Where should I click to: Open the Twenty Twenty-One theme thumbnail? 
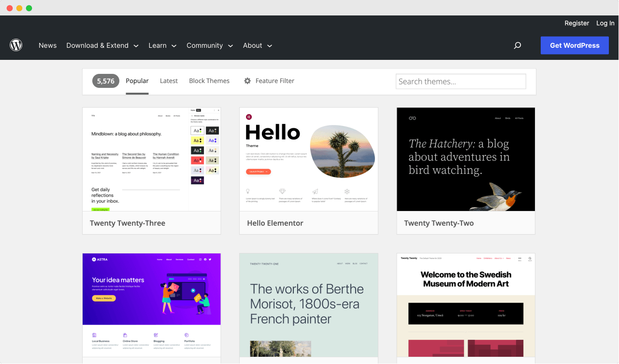click(x=309, y=305)
